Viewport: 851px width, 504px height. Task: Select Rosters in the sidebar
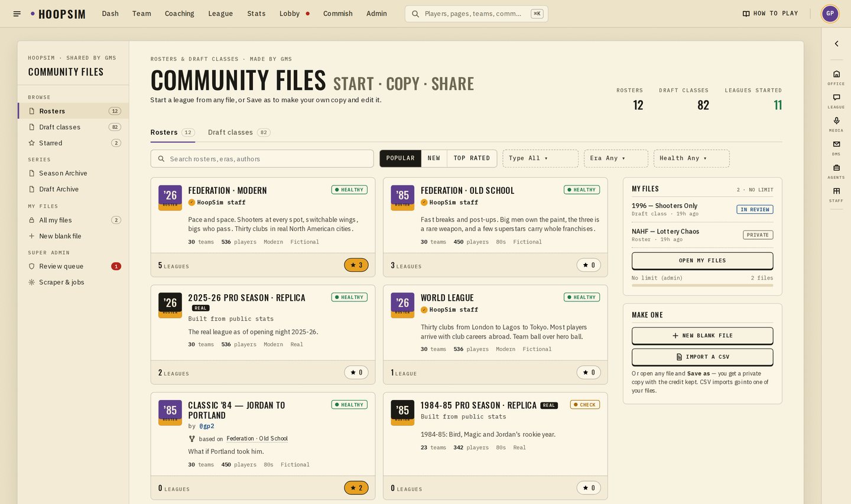click(x=74, y=111)
